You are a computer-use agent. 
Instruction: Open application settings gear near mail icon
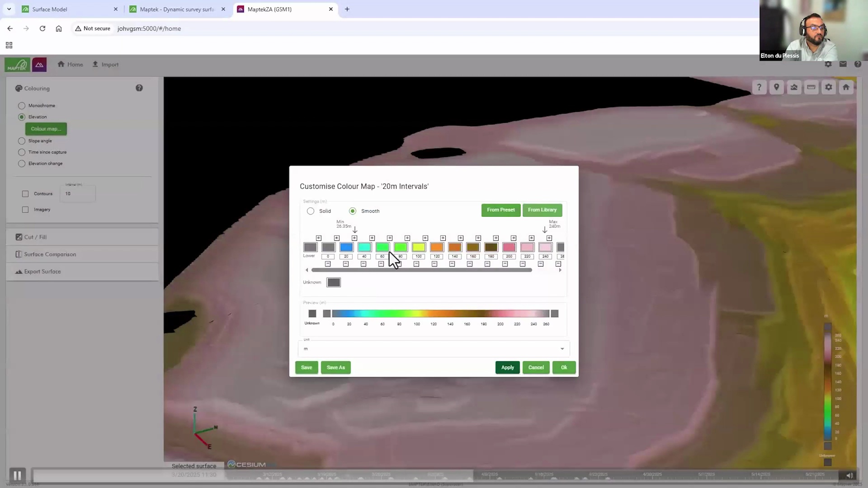click(828, 65)
